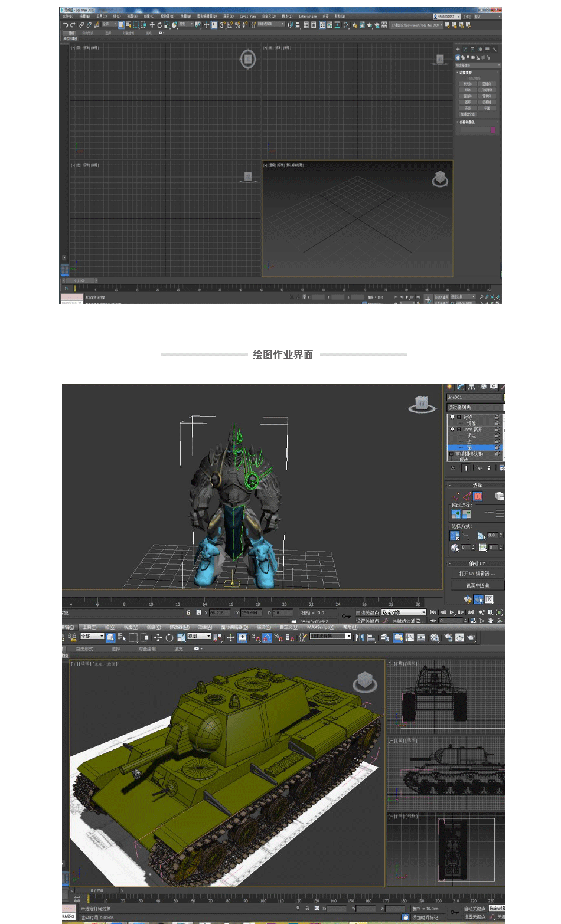The height and width of the screenshot is (924, 561).
Task: Toggle the selection lock padlock icon
Action: (188, 612)
